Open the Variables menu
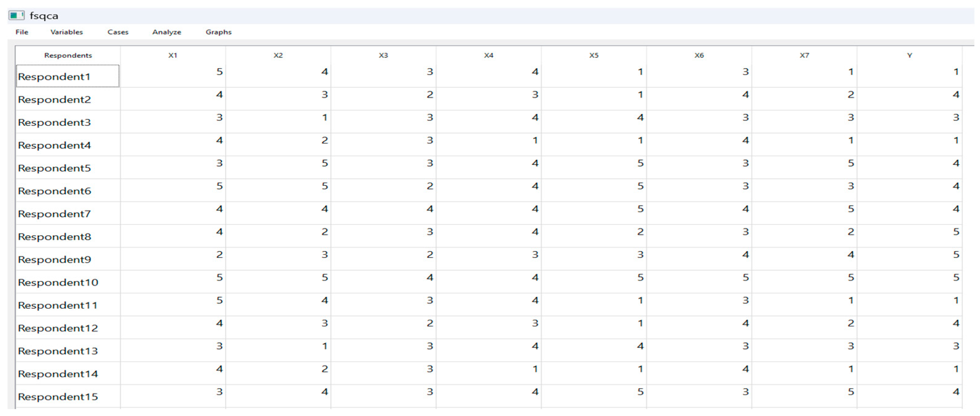 pyautogui.click(x=67, y=32)
